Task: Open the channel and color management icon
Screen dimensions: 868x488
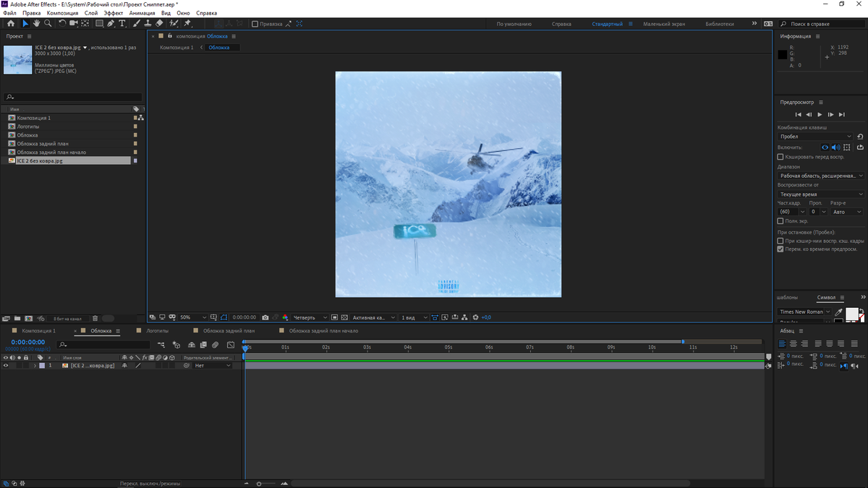Action: (285, 317)
